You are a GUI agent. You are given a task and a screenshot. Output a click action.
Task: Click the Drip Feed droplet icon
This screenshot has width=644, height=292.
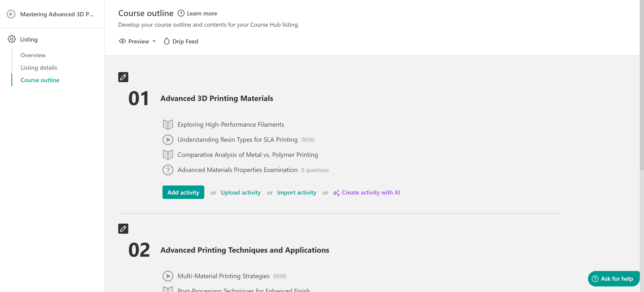pyautogui.click(x=167, y=41)
